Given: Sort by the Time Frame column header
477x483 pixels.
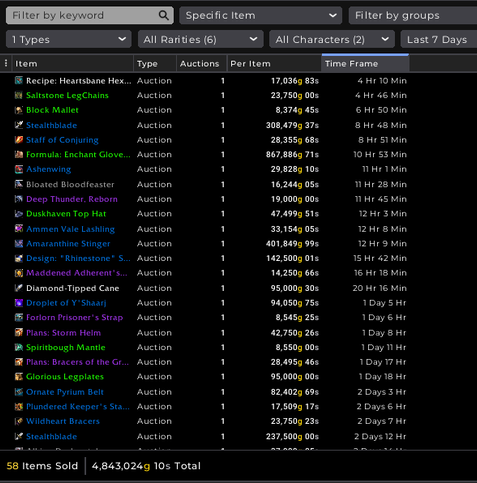Looking at the screenshot, I should pos(365,63).
